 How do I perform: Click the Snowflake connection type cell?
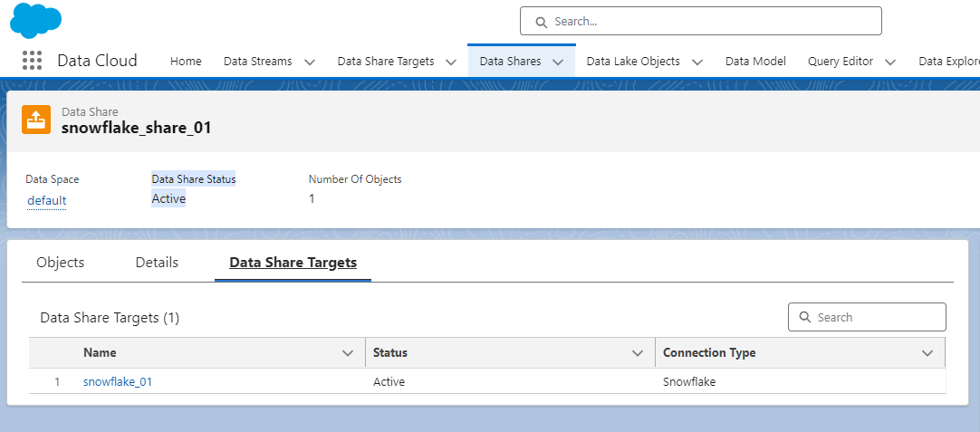pos(689,382)
